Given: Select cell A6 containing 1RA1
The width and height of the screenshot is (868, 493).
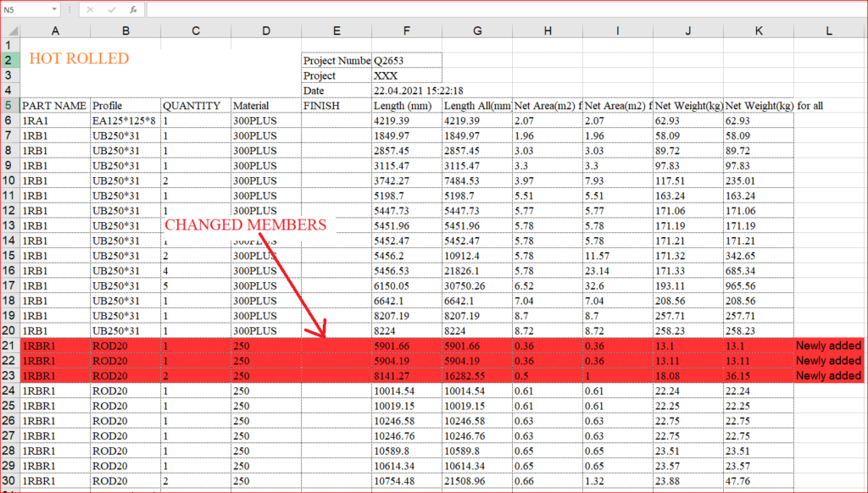Looking at the screenshot, I should 55,120.
